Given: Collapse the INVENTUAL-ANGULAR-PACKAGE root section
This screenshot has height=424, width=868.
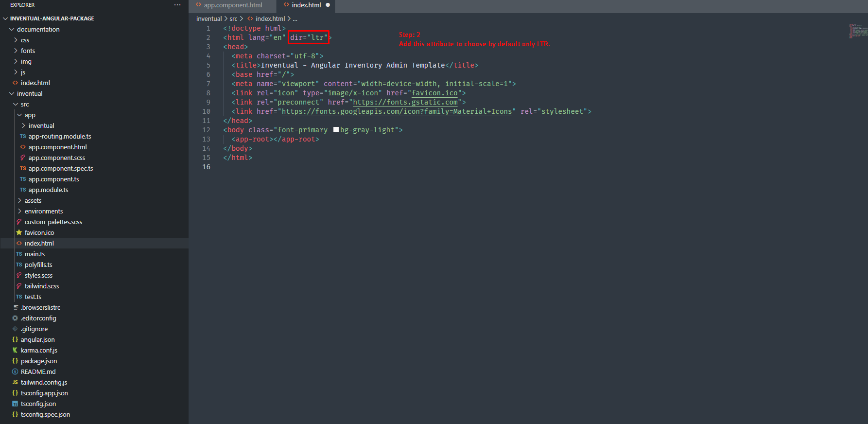Looking at the screenshot, I should (x=5, y=18).
